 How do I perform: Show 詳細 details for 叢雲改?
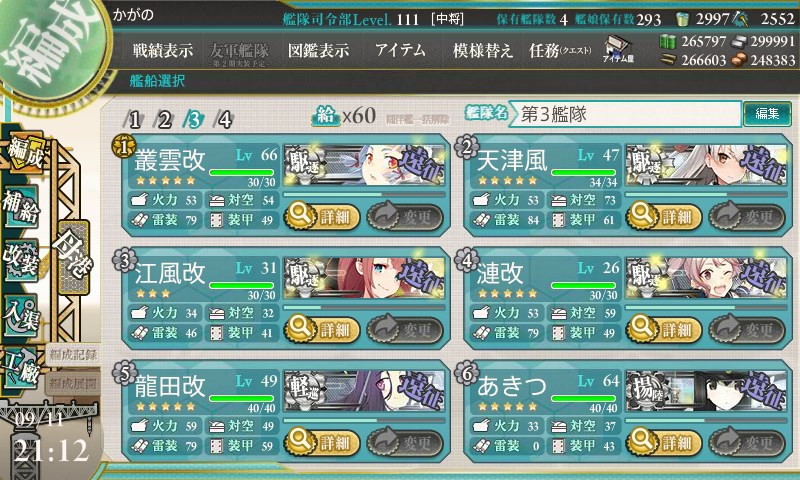[321, 216]
